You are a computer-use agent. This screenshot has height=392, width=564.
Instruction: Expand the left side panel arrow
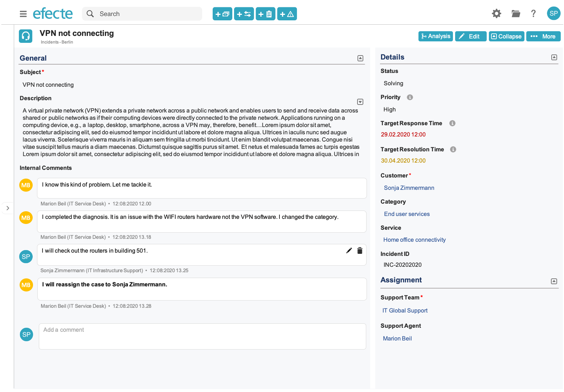click(8, 208)
